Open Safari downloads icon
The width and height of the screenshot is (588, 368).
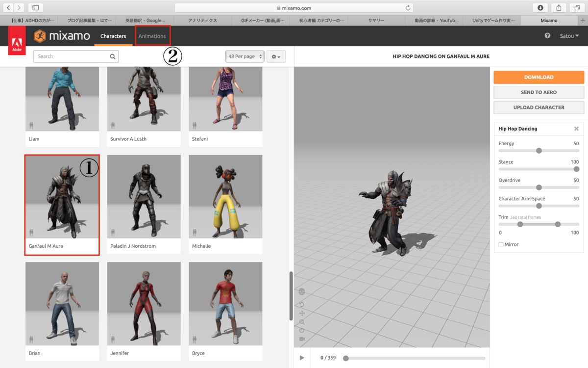(540, 8)
